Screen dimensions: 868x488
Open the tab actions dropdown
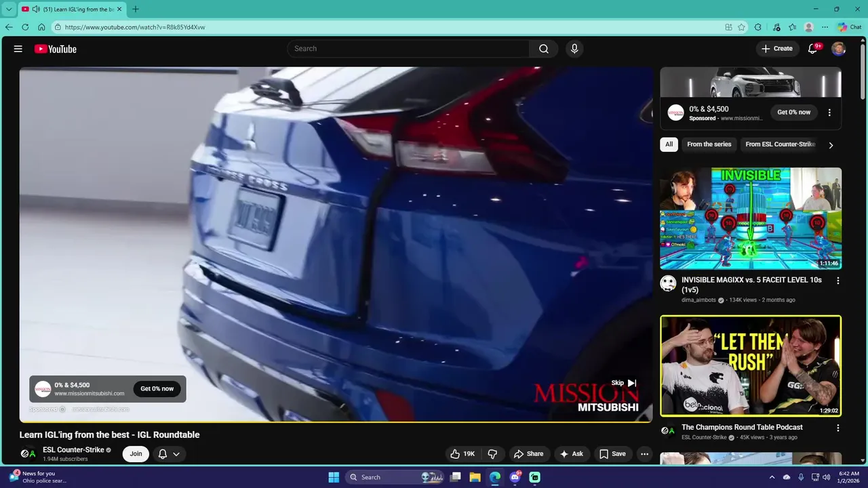click(x=9, y=9)
